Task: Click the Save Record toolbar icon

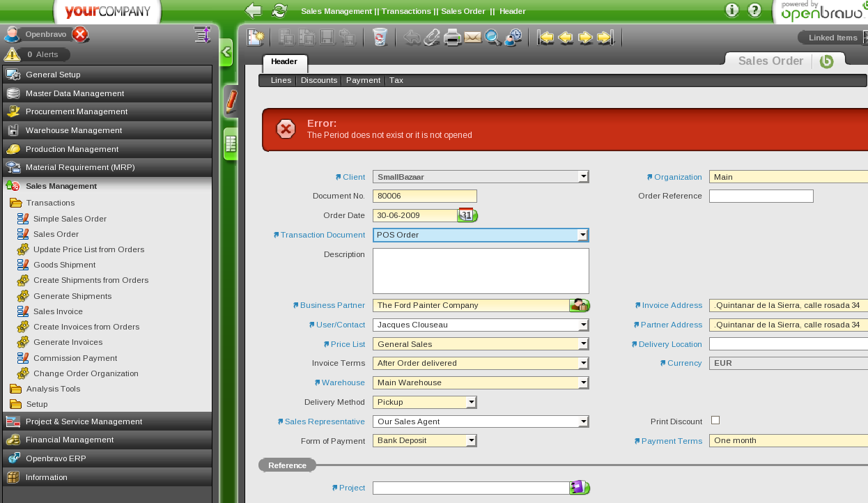Action: (x=327, y=38)
